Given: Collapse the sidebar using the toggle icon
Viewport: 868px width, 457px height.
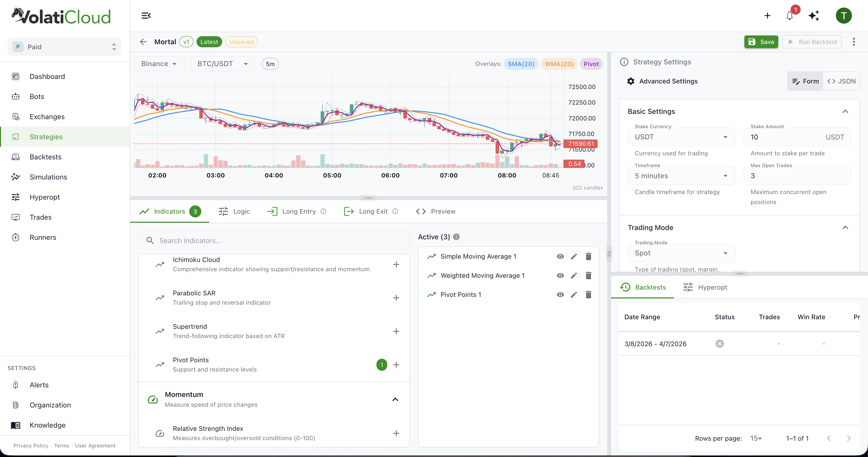Looking at the screenshot, I should (x=146, y=16).
